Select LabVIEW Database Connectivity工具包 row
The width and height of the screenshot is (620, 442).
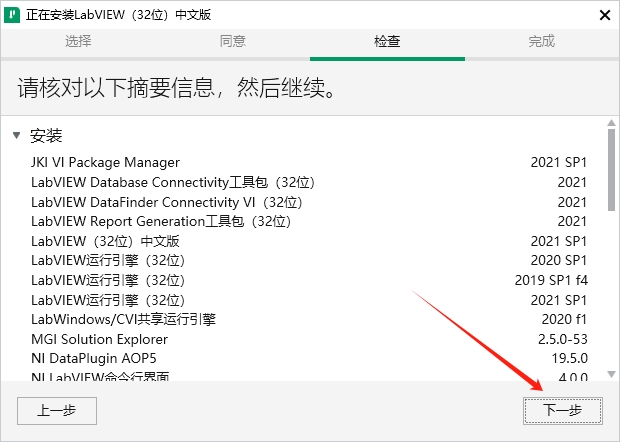309,182
